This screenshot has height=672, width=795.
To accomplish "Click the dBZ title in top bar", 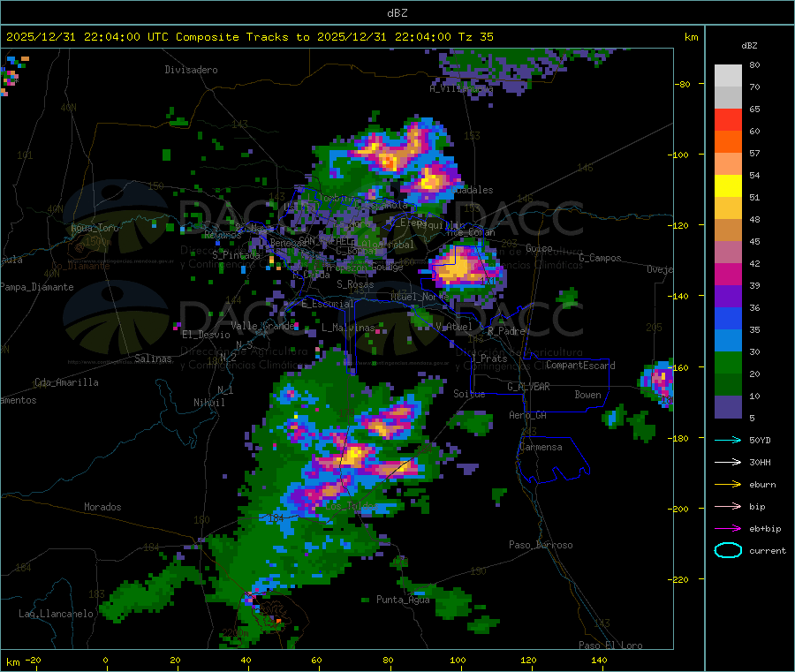I will 397,13.
